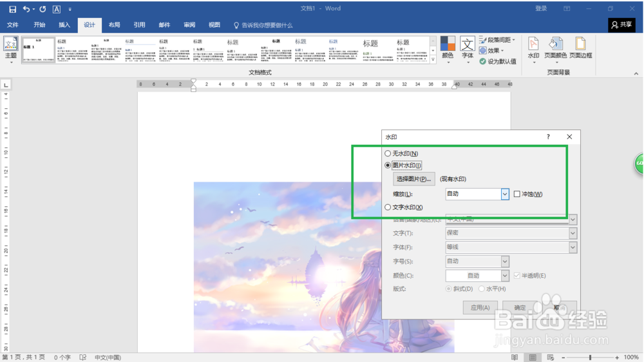Open the Text dropdown showing 保密
Image resolution: width=644 pixels, height=362 pixels.
573,233
